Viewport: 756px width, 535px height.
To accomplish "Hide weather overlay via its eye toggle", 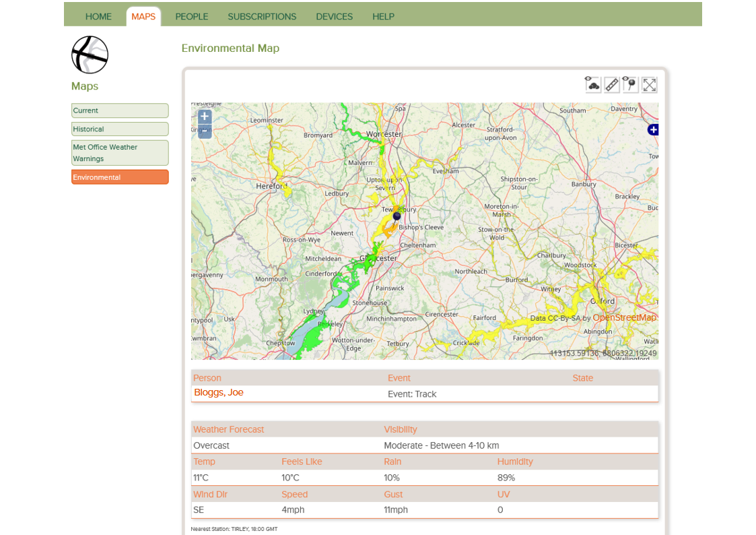I will tap(588, 79).
